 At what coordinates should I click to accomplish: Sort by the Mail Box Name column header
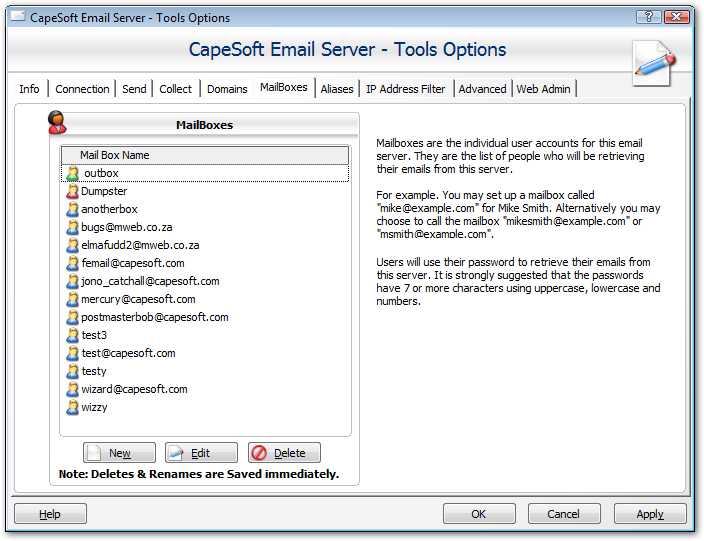(205, 155)
